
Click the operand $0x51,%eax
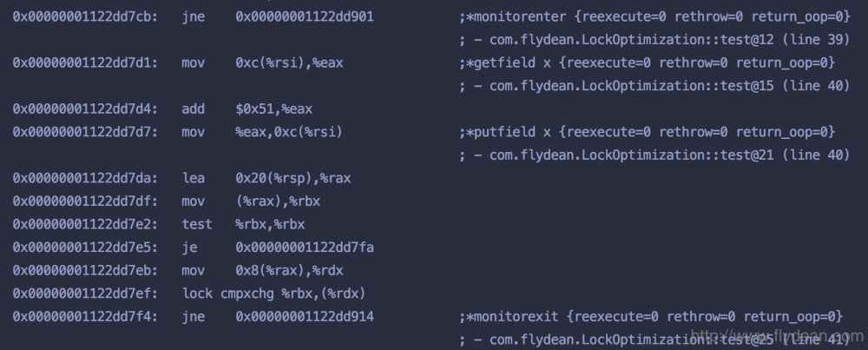pyautogui.click(x=273, y=109)
